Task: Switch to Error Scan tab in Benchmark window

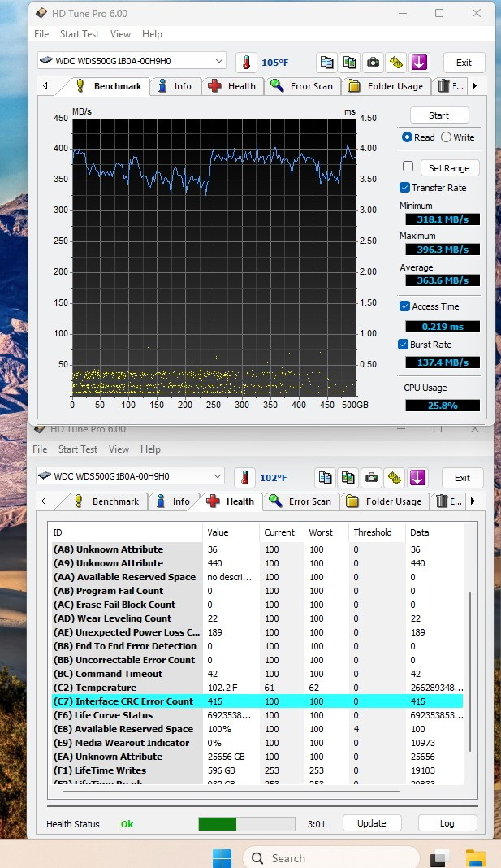Action: [302, 86]
